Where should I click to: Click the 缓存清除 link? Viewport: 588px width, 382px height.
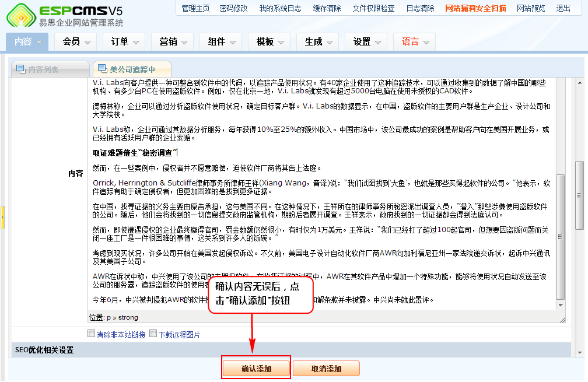[x=327, y=8]
